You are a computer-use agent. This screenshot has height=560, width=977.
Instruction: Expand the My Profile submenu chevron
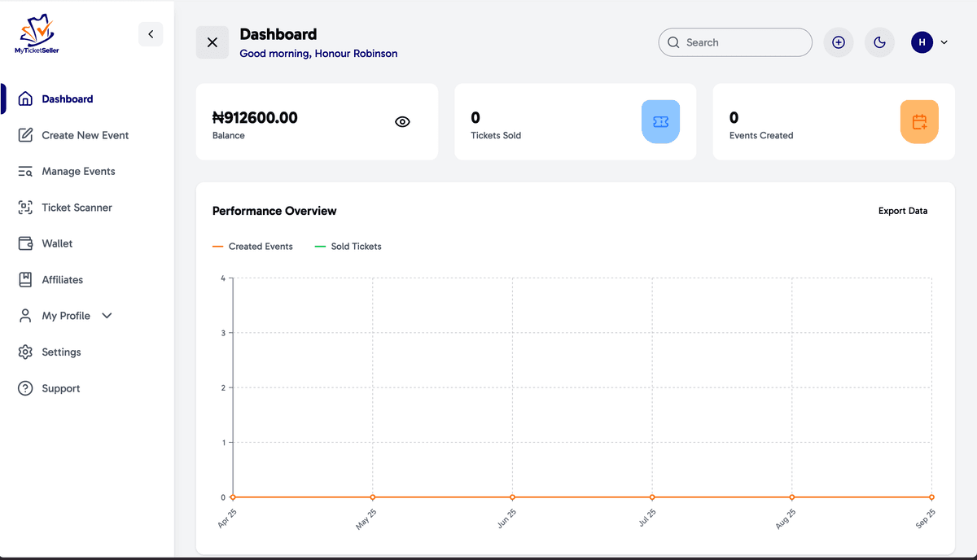107,316
